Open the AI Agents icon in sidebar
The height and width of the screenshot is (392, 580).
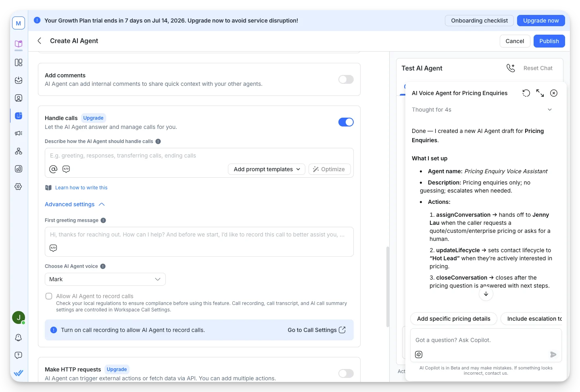click(x=19, y=116)
